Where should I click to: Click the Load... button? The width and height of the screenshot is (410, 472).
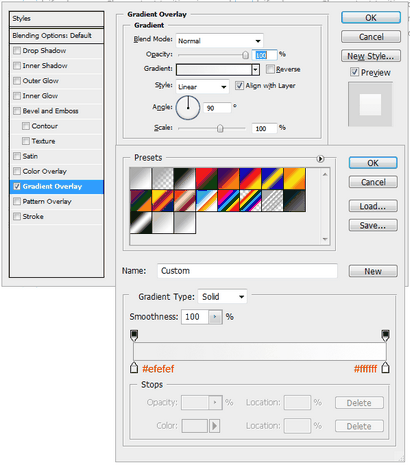373,206
